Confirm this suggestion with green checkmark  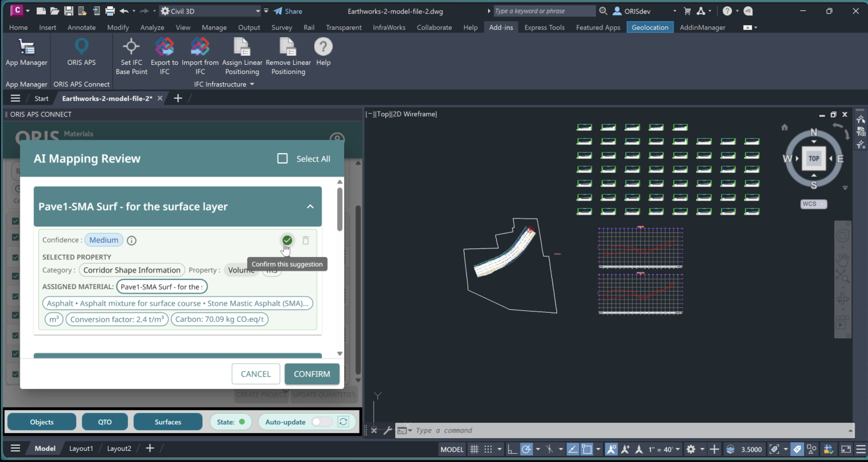[287, 240]
